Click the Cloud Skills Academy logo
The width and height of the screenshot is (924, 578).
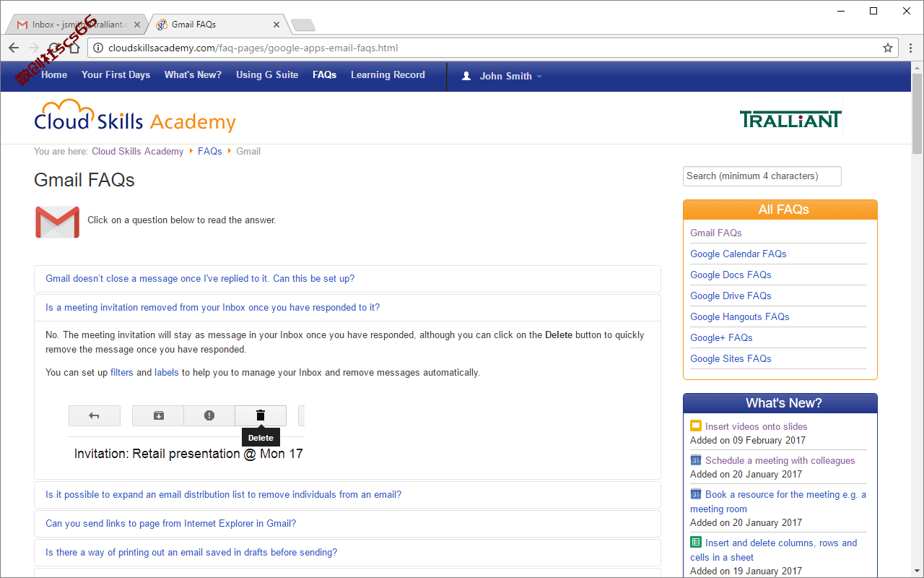(135, 116)
